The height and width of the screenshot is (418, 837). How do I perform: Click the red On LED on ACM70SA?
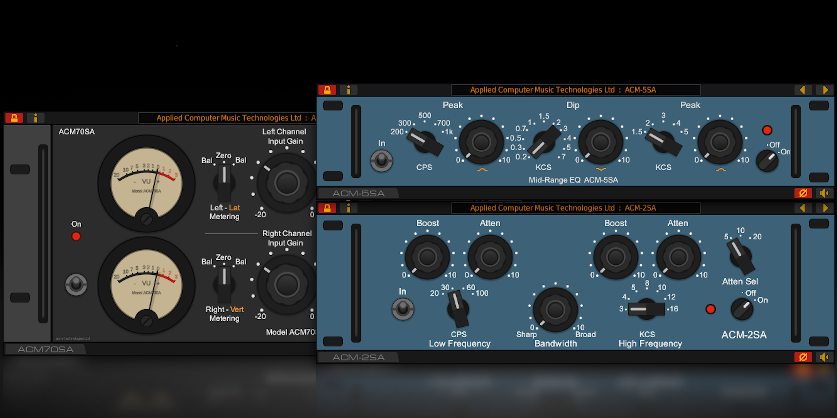[x=76, y=236]
